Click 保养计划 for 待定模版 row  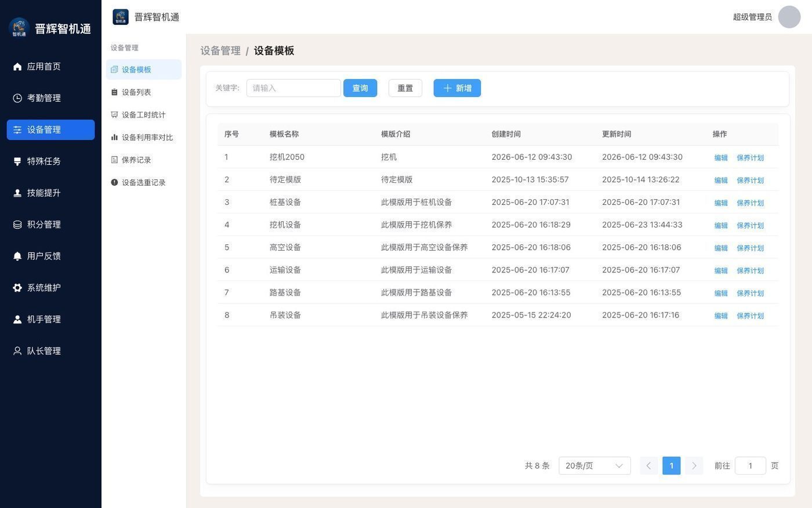(750, 181)
